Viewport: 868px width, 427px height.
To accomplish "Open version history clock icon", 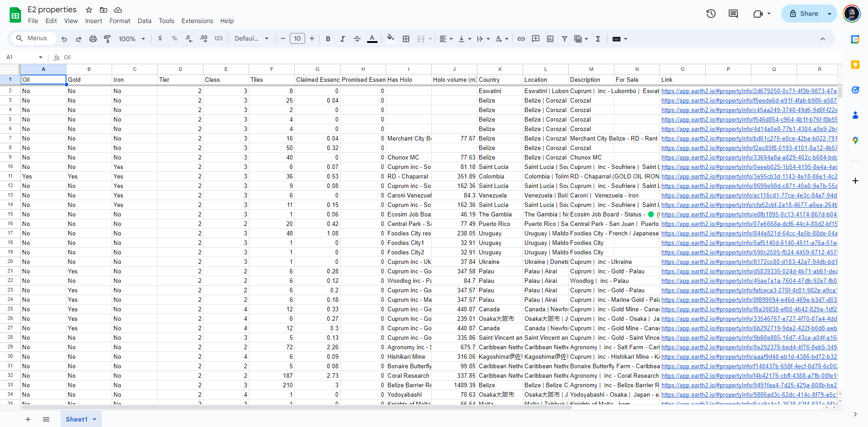I will 711,14.
